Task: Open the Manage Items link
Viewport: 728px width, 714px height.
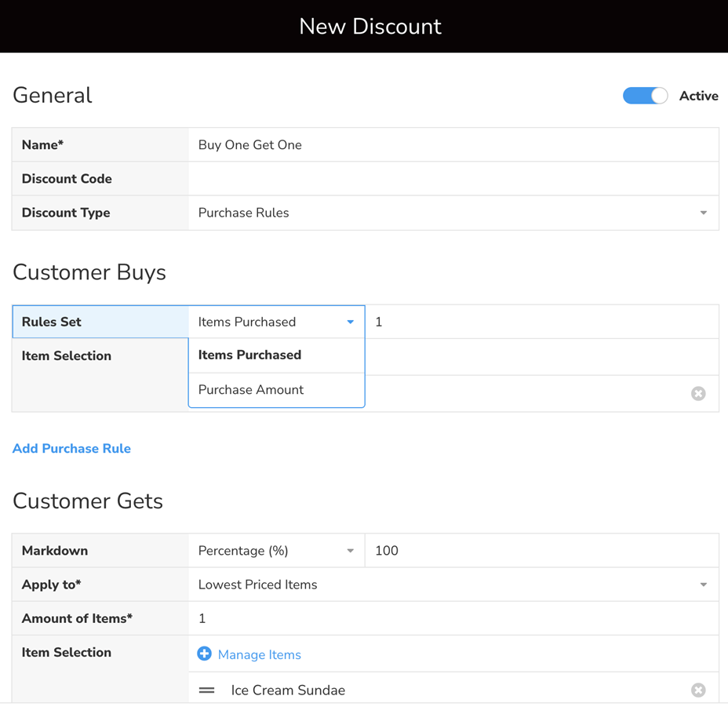Action: click(260, 654)
